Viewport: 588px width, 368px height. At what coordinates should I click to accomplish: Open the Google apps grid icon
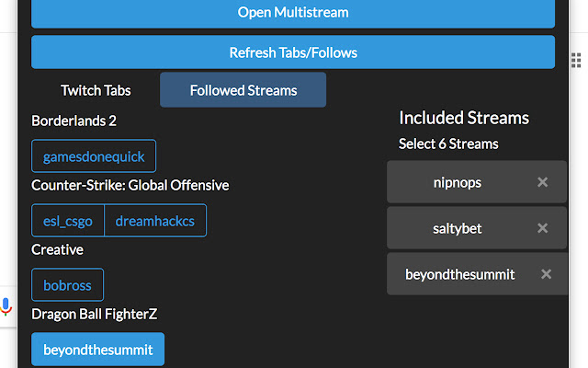pos(576,60)
